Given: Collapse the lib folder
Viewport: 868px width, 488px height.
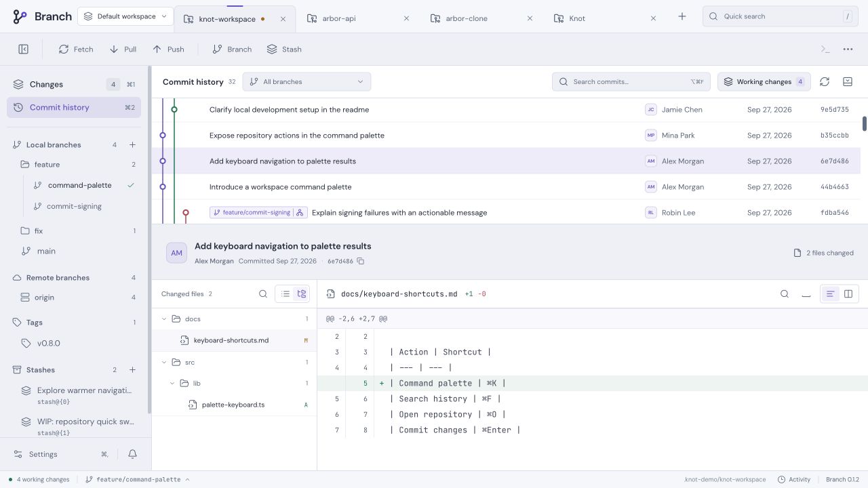Looking at the screenshot, I should [172, 384].
